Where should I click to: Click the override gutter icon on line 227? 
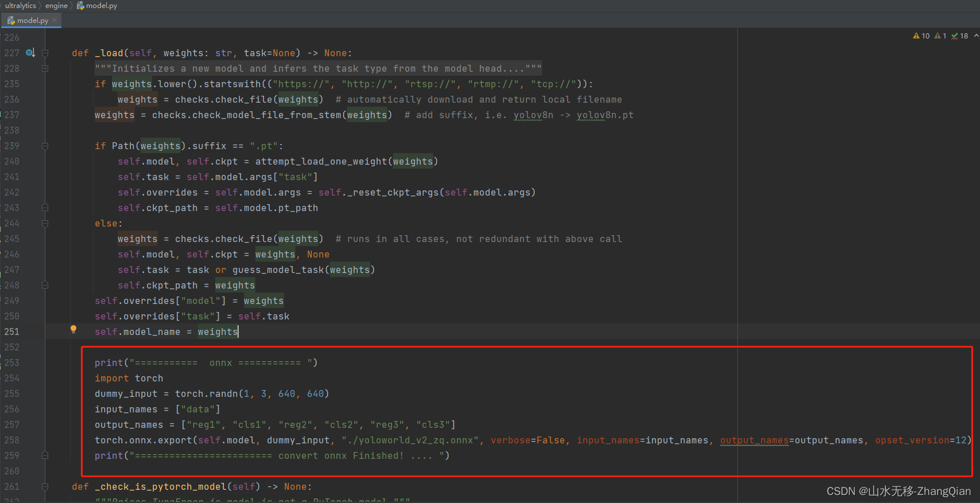(x=30, y=53)
